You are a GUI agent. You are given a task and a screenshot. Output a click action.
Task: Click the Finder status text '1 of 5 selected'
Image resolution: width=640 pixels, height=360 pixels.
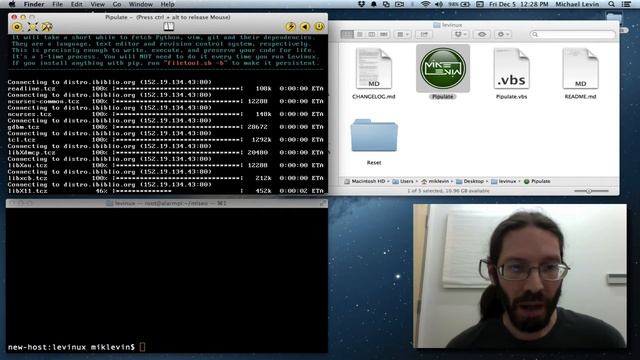[x=448, y=191]
